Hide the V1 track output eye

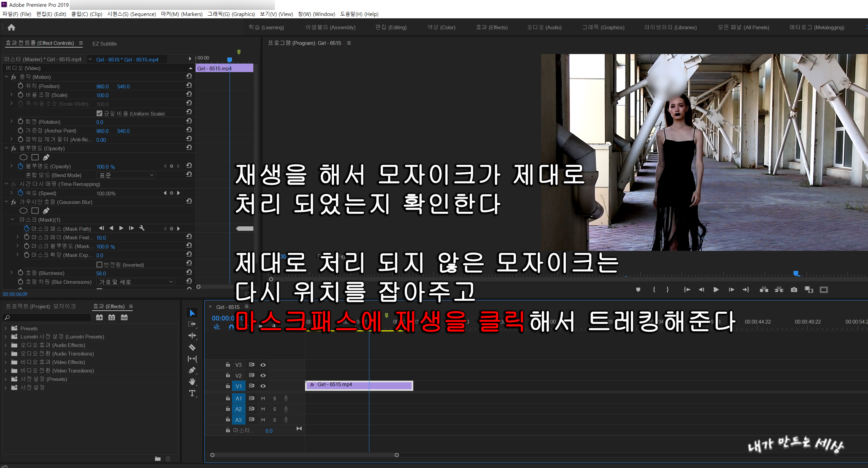coord(263,386)
